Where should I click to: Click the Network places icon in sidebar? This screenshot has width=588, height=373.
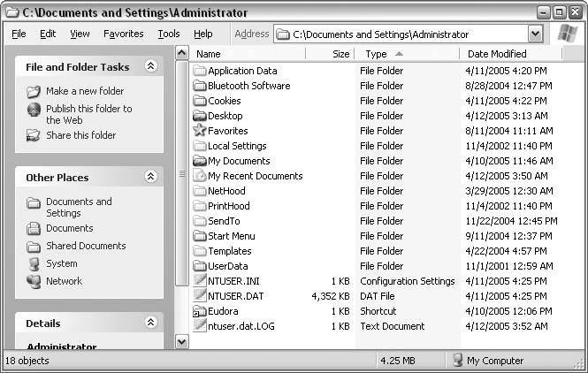pos(34,281)
